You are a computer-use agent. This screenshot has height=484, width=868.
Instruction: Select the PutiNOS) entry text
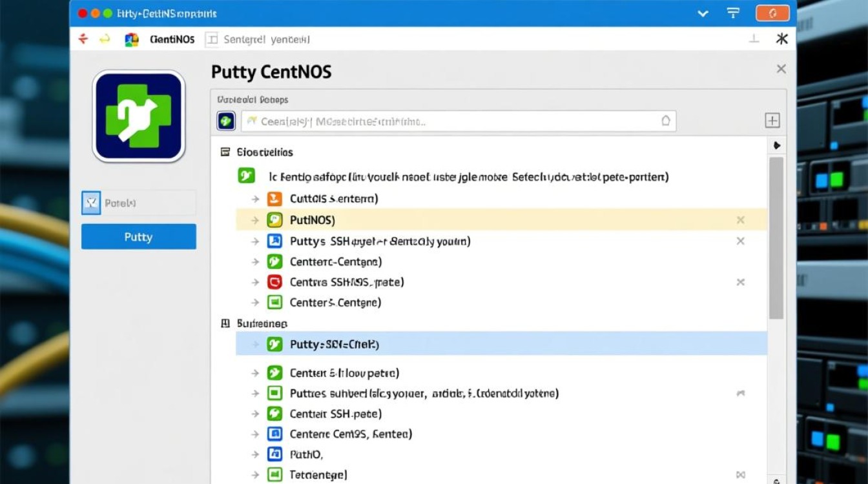313,220
